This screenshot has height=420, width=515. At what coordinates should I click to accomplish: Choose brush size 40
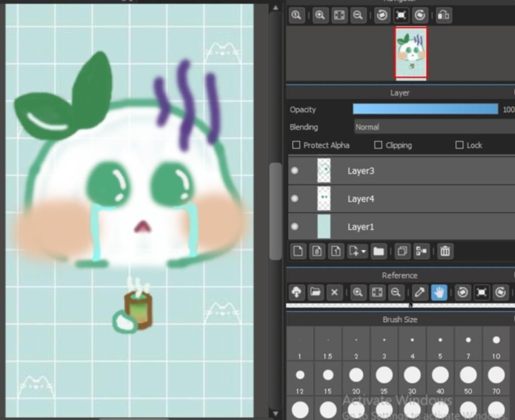tap(440, 379)
